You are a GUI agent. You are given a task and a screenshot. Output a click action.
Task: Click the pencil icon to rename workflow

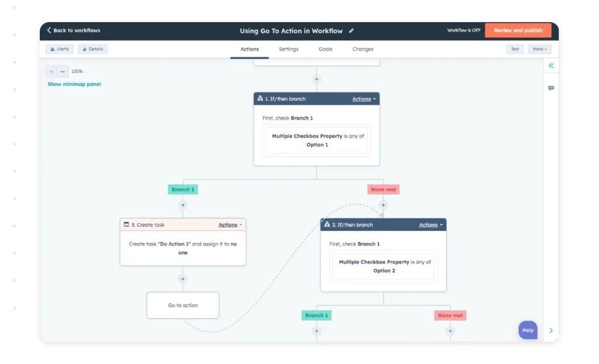[352, 31]
